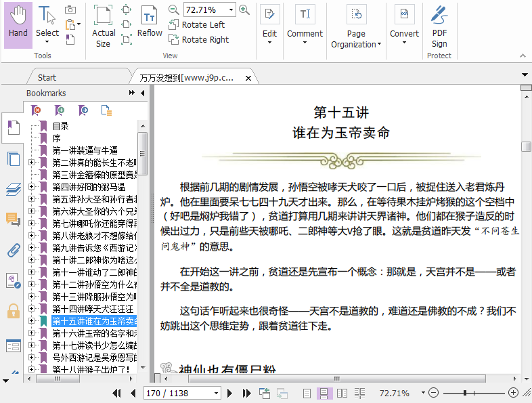
Task: Click the Fit Width icon
Action: tap(126, 24)
